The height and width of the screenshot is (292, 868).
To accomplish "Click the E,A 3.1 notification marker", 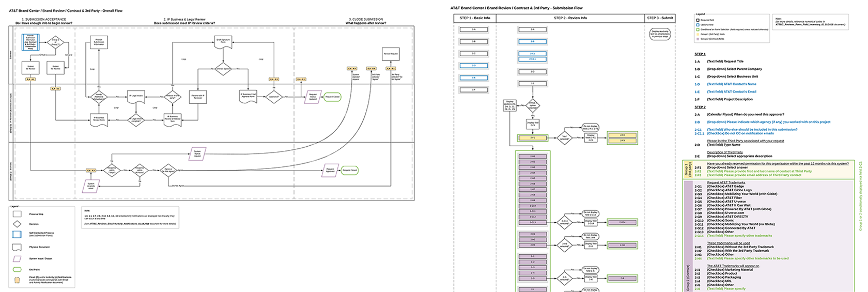I will pyautogui.click(x=301, y=79).
